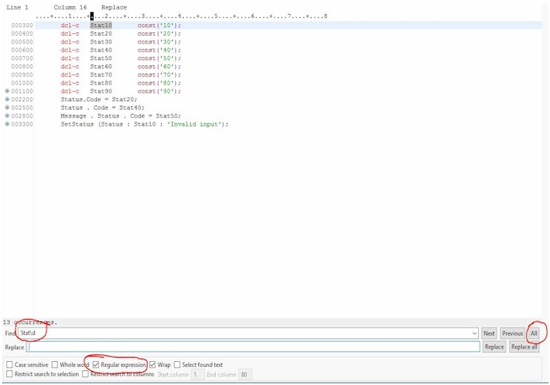Tick Restrict search to columns checkbox

click(x=85, y=374)
